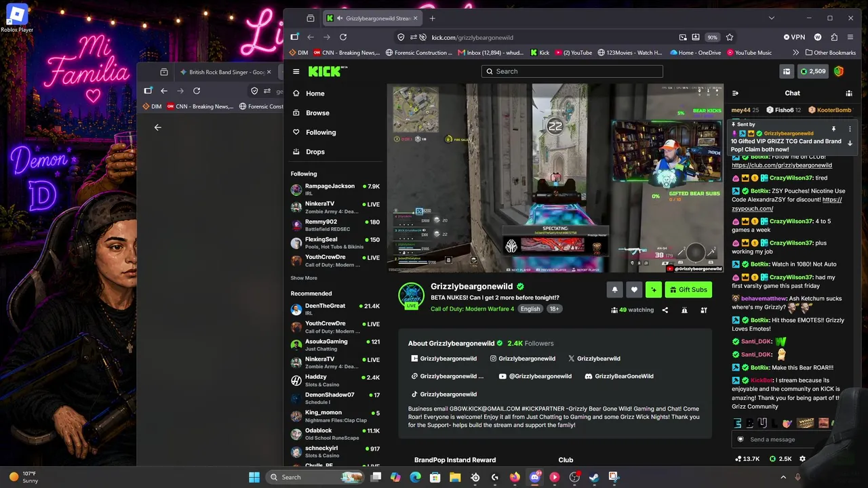Viewport: 868px width, 488px height.
Task: Click the Call of Duty: Modern Warfare 4 category
Action: (x=472, y=309)
